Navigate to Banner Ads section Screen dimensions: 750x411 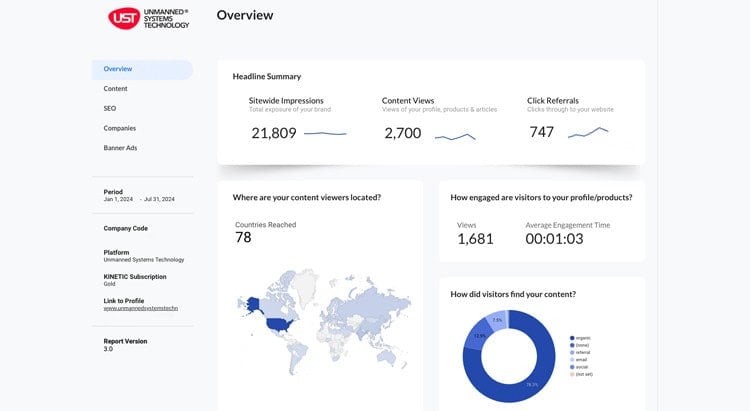click(x=120, y=148)
